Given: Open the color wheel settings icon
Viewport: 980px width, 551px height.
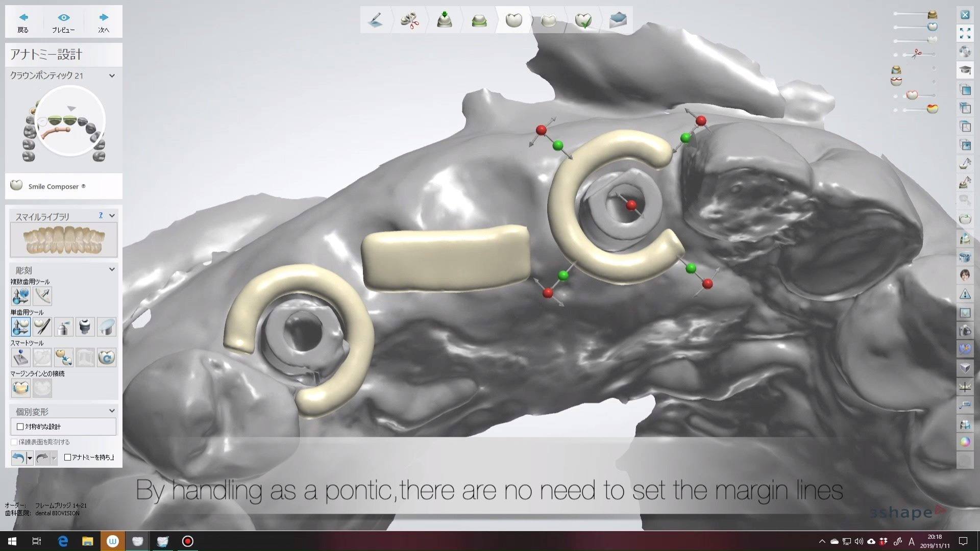Looking at the screenshot, I should 965,442.
